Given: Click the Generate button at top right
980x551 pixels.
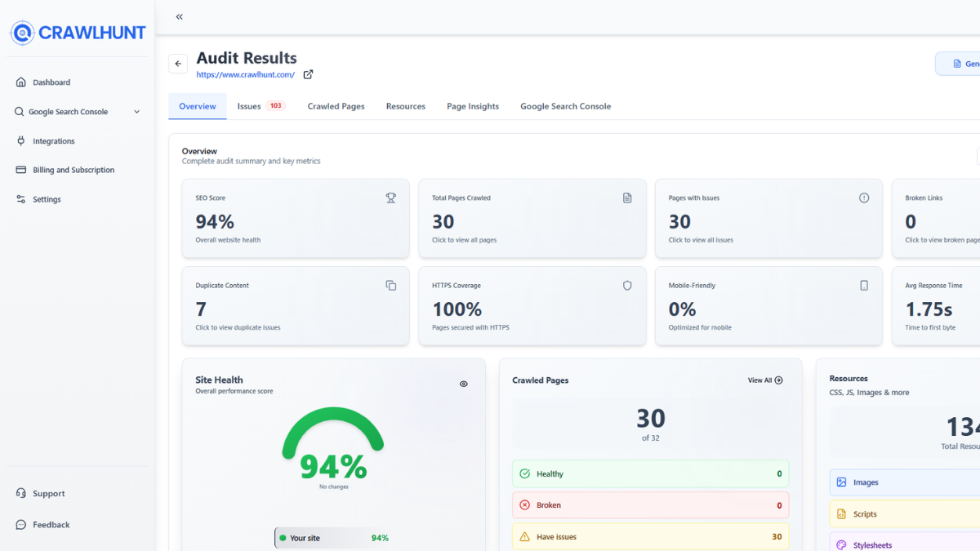Looking at the screenshot, I should (x=959, y=64).
